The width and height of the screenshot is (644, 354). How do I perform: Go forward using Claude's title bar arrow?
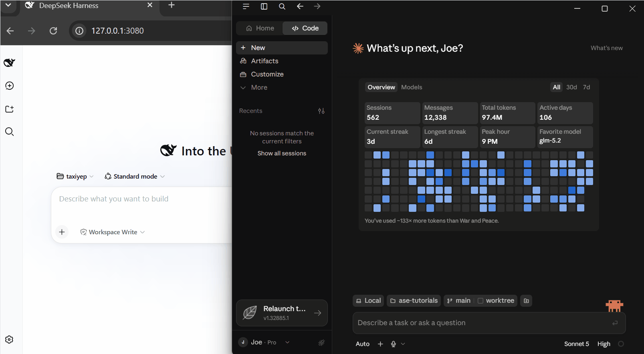click(317, 6)
